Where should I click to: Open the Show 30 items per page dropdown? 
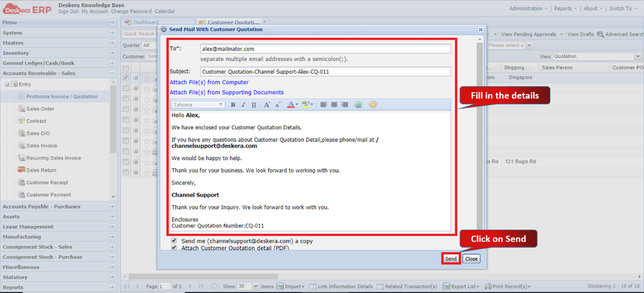coord(255,286)
